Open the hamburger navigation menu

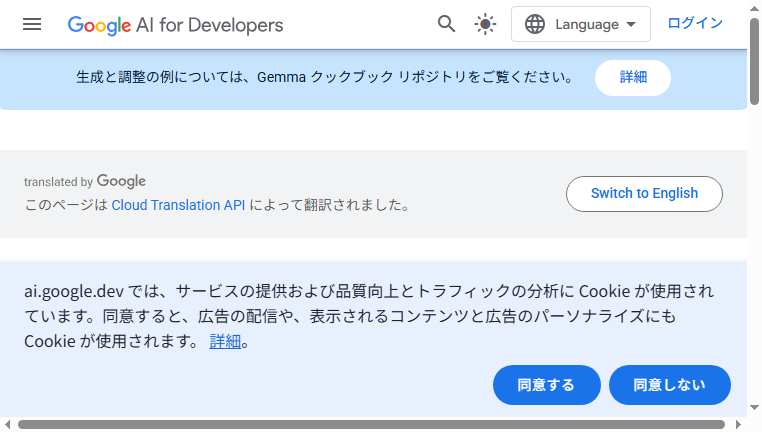[x=32, y=24]
